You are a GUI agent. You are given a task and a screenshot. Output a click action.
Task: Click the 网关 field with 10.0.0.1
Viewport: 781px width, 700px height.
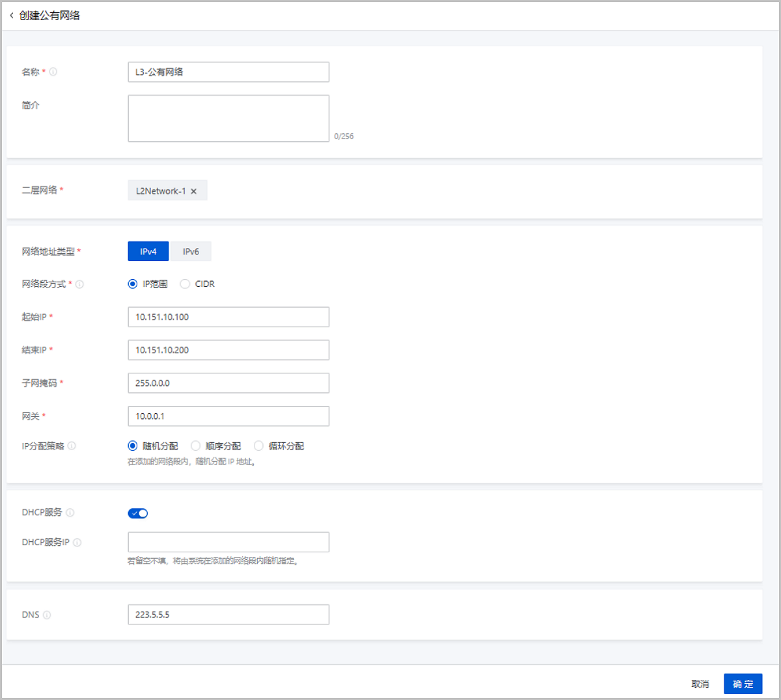click(x=228, y=416)
